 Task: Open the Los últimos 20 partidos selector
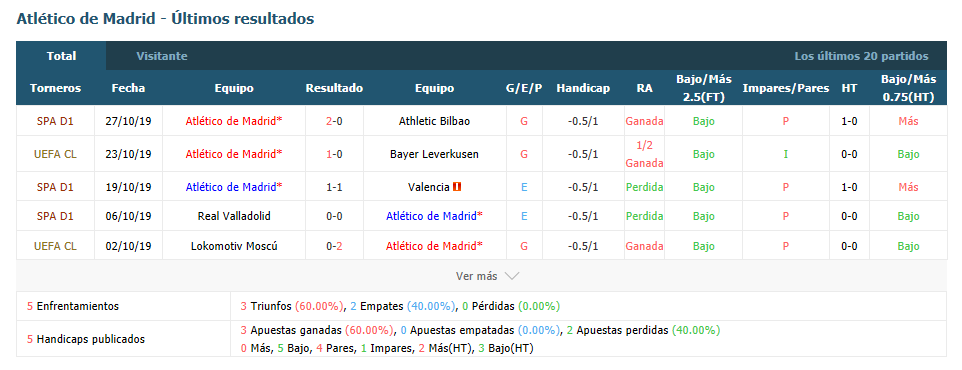[861, 56]
